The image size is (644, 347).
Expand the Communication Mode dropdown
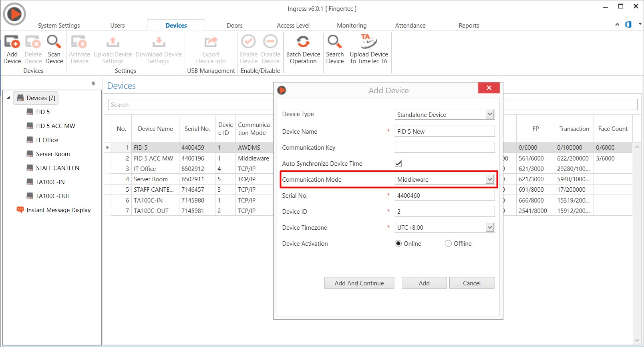coord(489,179)
